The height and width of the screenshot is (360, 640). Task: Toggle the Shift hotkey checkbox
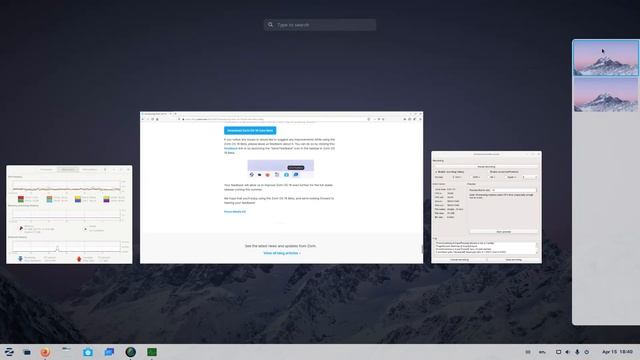click(474, 177)
